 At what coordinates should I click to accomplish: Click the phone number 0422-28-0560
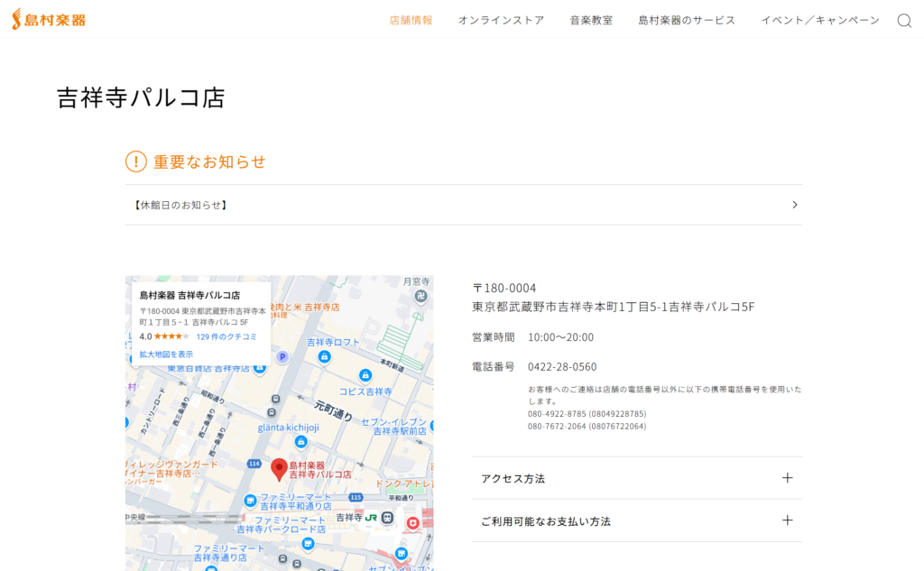pyautogui.click(x=562, y=366)
